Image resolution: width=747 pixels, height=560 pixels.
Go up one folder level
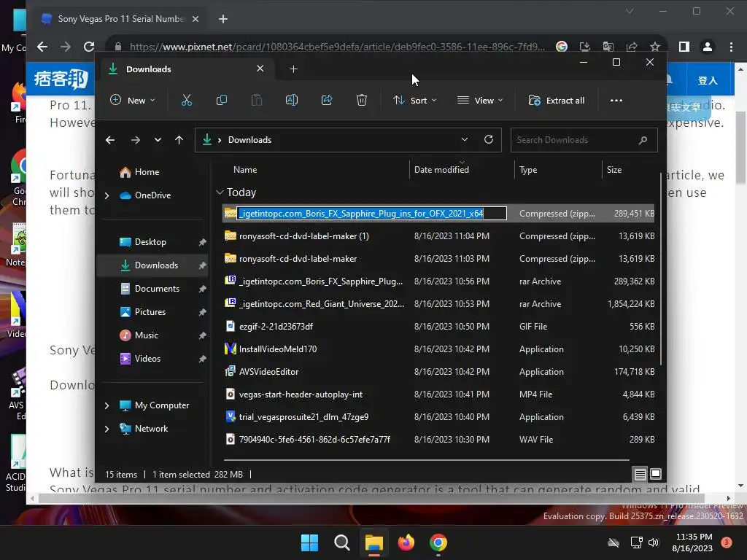click(179, 140)
